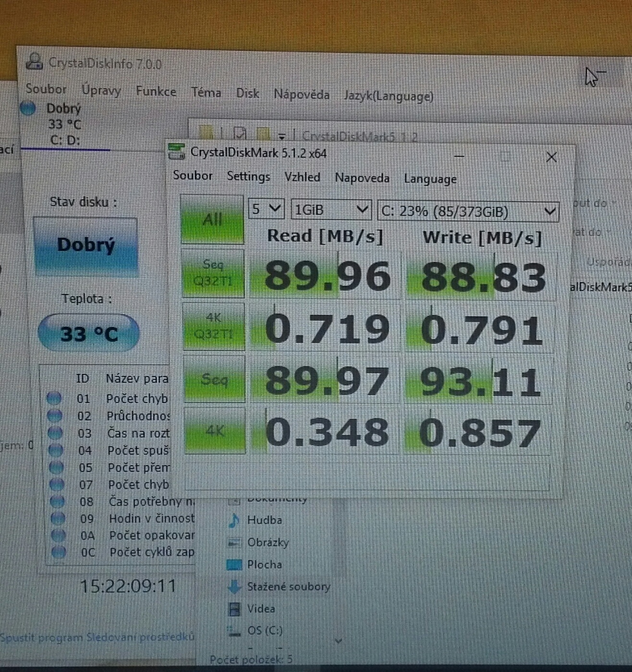Click the Obrázky pictures icon

(x=234, y=542)
